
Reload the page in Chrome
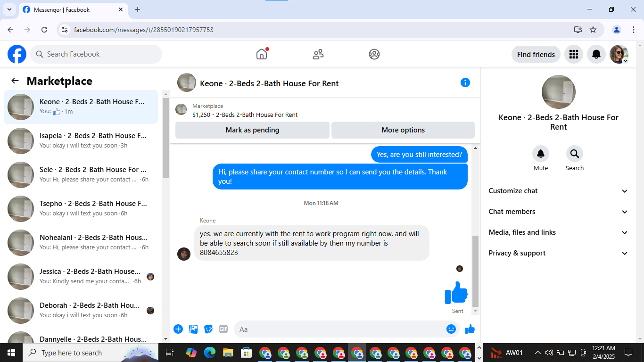tap(44, 30)
